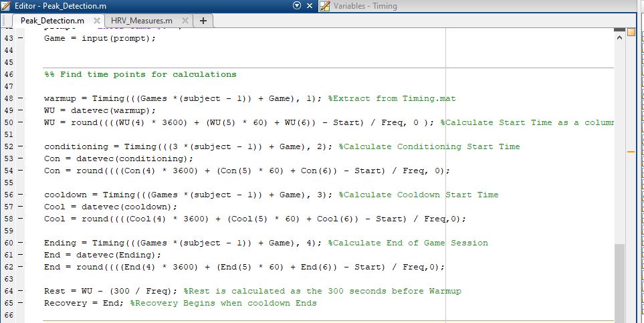
Task: Jump to the orange warning marker in margin
Action: coord(631,152)
